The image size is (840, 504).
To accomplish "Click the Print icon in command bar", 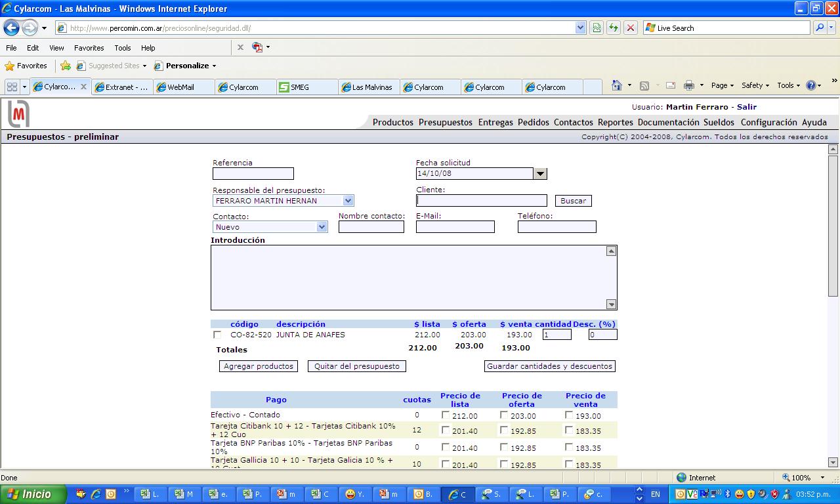I will (x=688, y=85).
